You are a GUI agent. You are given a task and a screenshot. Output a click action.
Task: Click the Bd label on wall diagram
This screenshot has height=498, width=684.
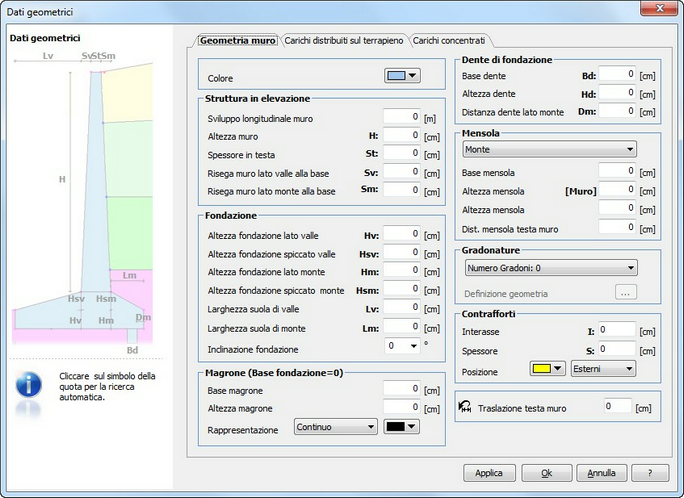132,350
